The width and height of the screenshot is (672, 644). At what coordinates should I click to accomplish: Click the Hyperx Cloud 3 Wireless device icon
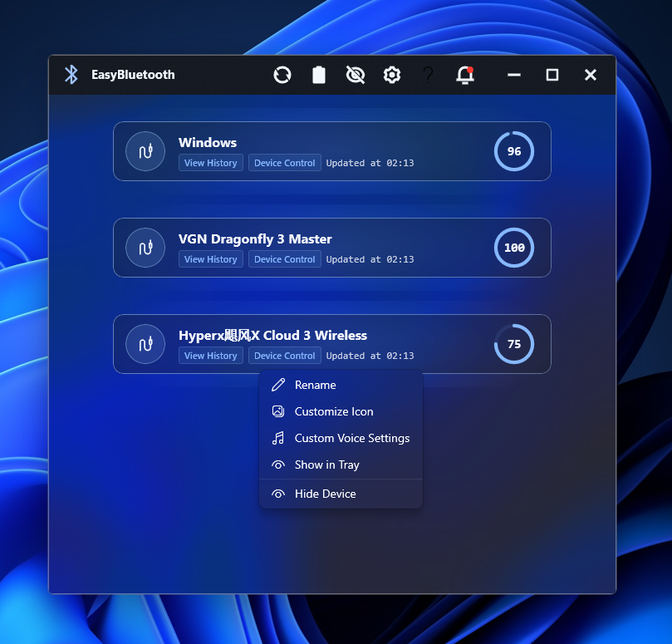[x=145, y=344]
